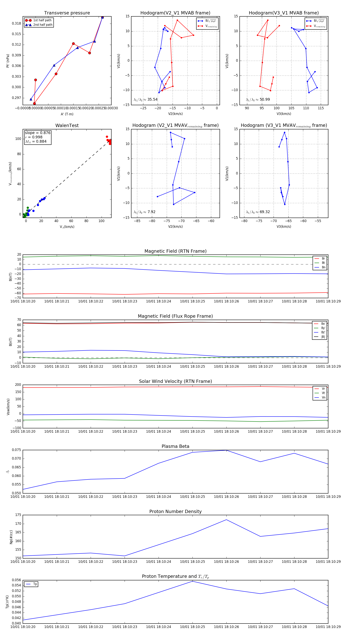The height and width of the screenshot is (644, 351).
Task: Click the 'Vr' legend entry
Action: [x=320, y=389]
